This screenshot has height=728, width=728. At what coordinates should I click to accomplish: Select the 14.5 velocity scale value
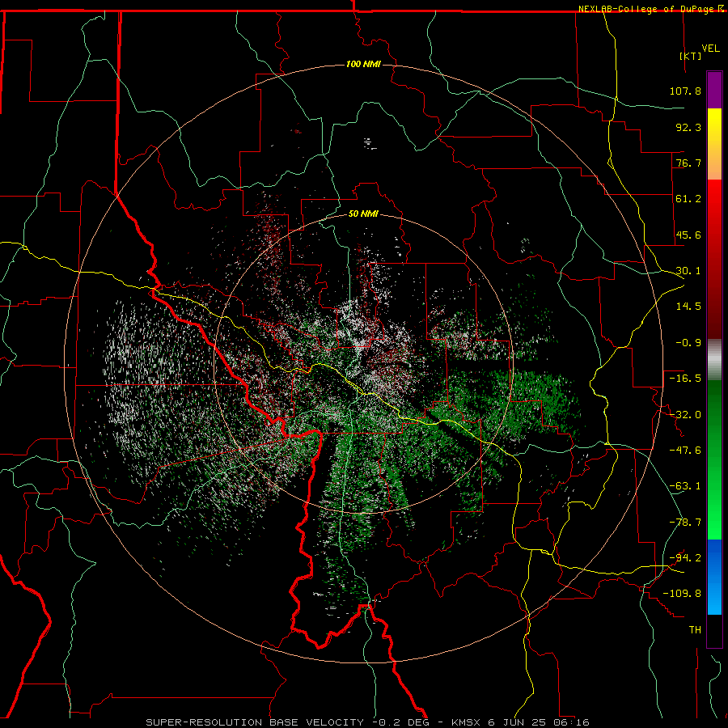[x=688, y=307]
